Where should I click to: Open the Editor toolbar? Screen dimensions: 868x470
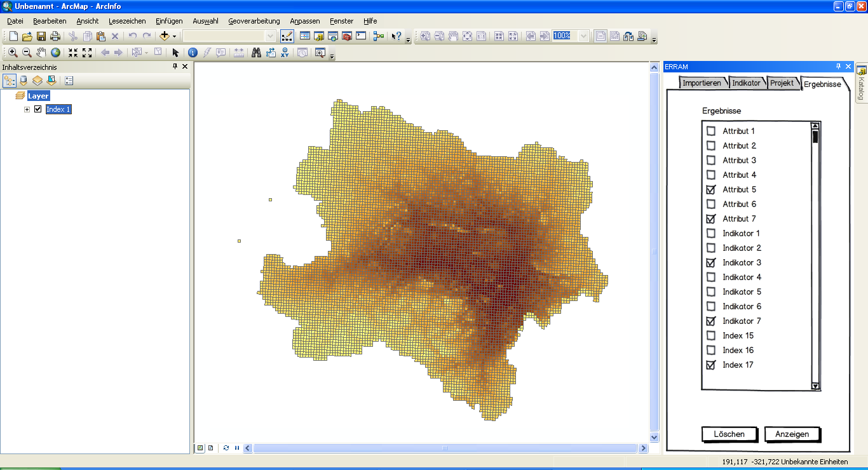tap(287, 36)
